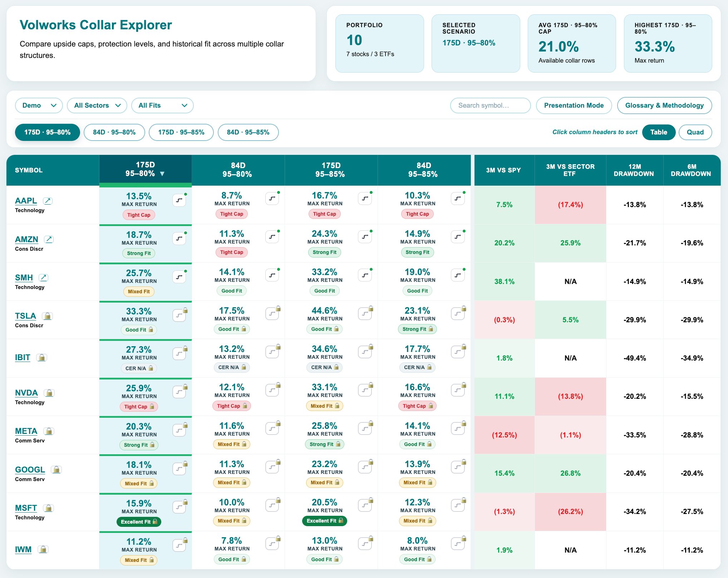The height and width of the screenshot is (578, 728).
Task: Open the NVDA symbol link
Action: pyautogui.click(x=26, y=393)
